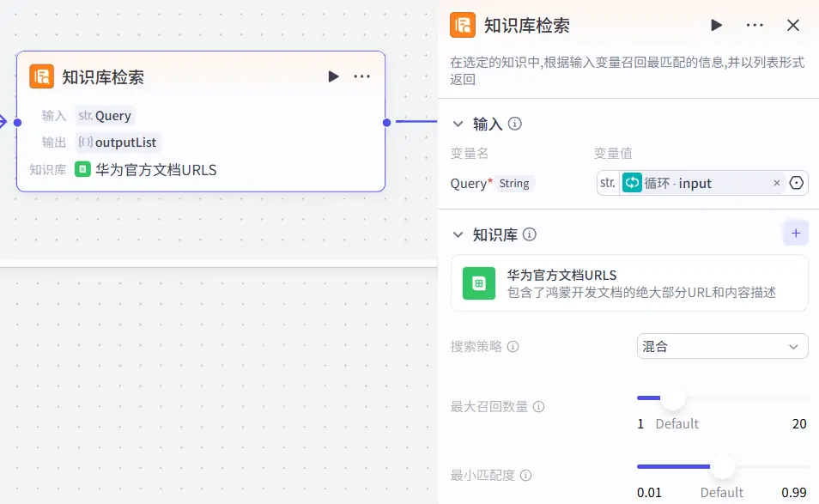Click the 知识库检索 icon in the panel header
The height and width of the screenshot is (504, 819).
(463, 26)
